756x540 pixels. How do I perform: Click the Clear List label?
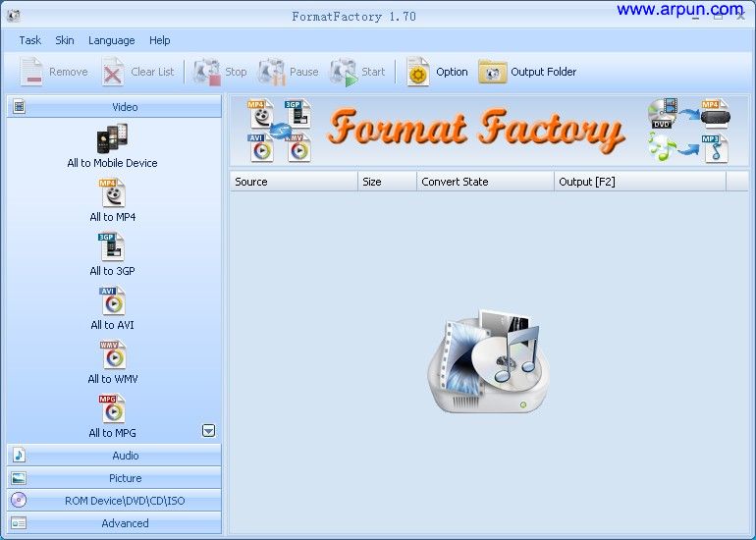tap(152, 72)
